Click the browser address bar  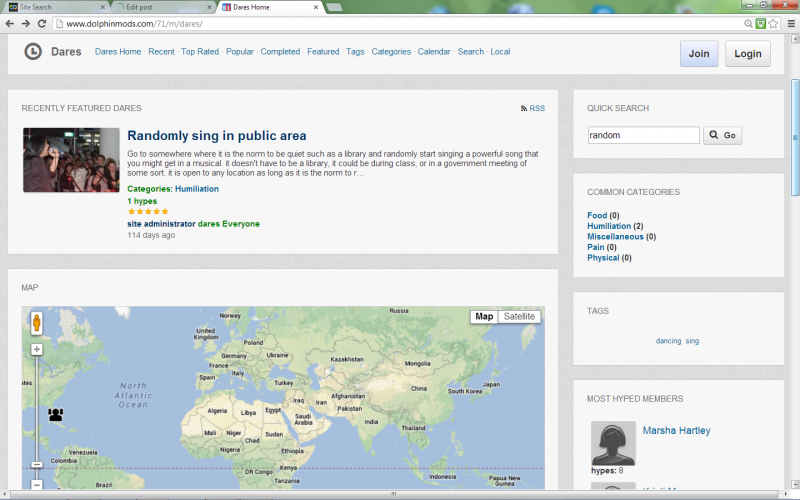tap(398, 23)
